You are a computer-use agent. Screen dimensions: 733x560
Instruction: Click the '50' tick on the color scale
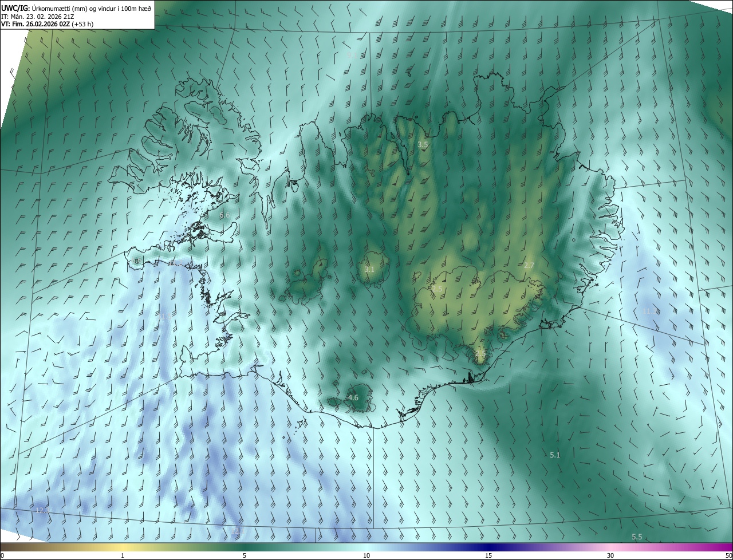(x=728, y=555)
